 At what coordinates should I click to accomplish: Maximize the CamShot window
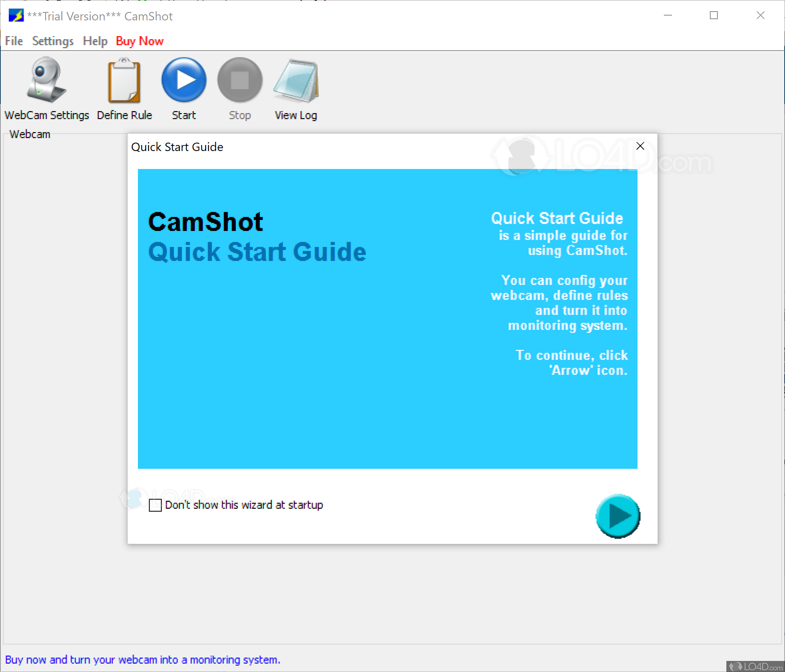(714, 15)
